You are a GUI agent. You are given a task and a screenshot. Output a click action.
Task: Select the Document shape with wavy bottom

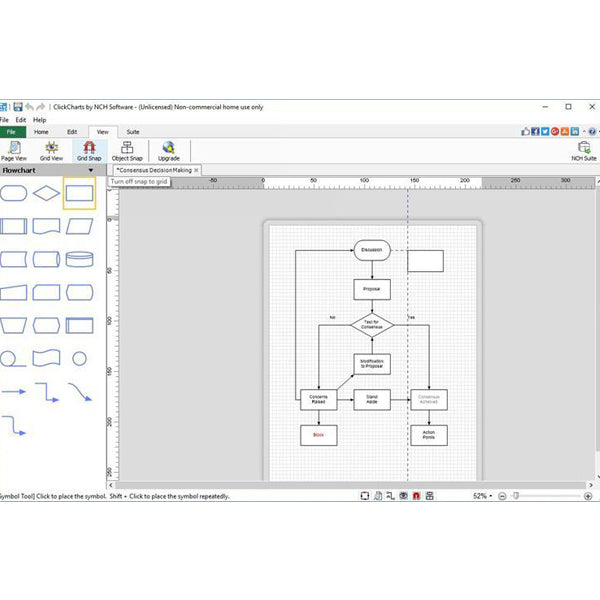pos(46,226)
